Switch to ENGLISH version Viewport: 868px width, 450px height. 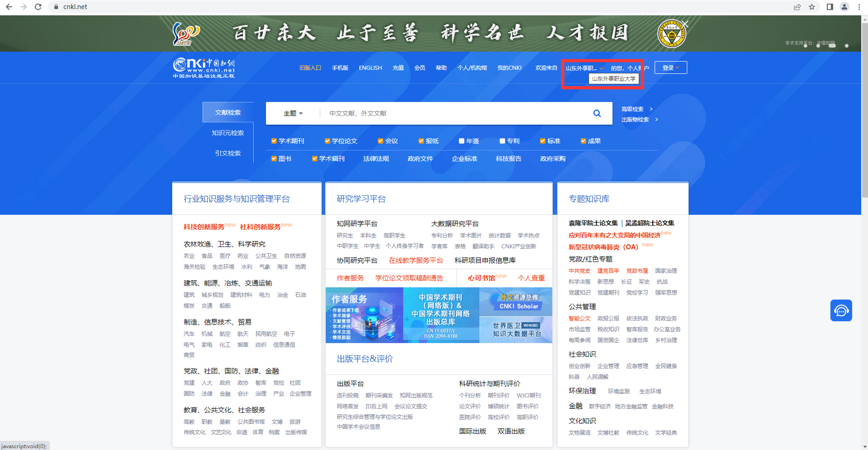(x=370, y=68)
